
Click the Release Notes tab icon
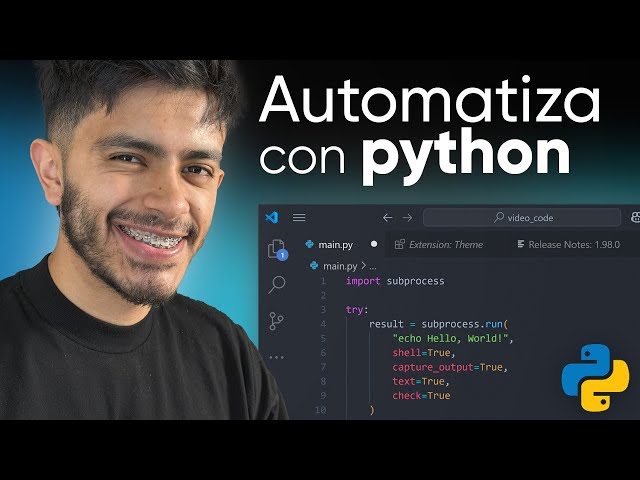pos(521,244)
